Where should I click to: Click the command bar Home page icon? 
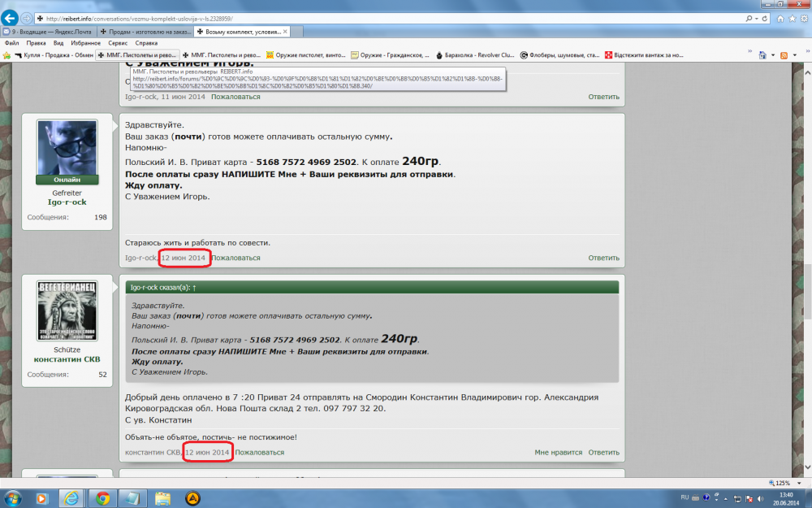(x=762, y=55)
